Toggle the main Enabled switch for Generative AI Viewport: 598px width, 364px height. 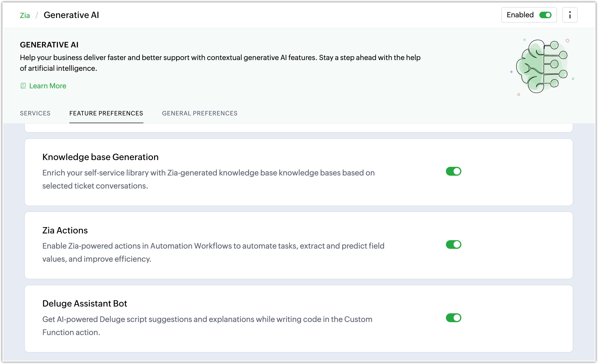(x=545, y=15)
